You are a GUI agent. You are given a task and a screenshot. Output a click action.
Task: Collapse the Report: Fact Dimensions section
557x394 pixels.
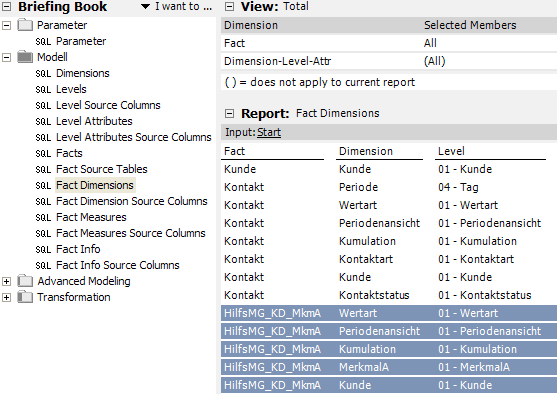230,113
